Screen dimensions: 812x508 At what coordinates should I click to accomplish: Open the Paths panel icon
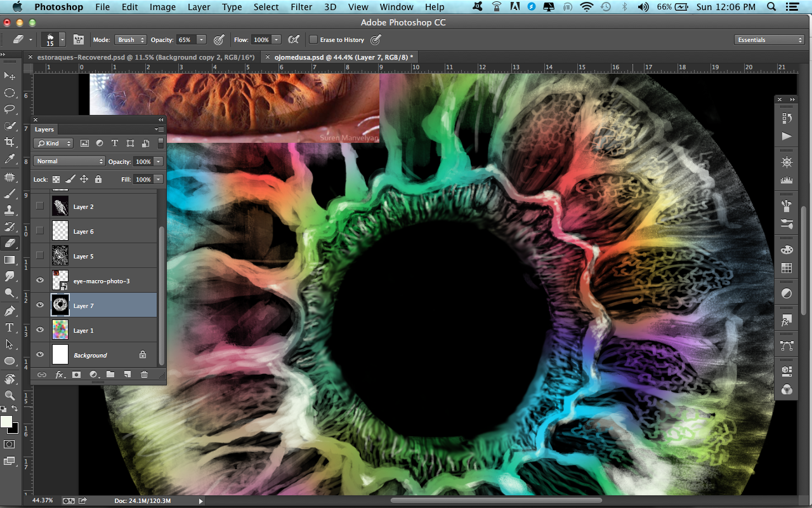[x=787, y=346]
